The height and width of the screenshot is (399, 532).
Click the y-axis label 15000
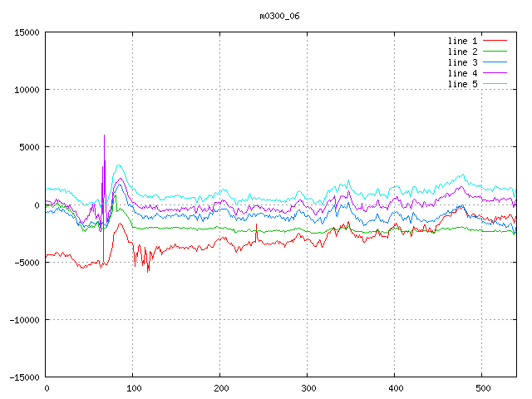click(x=27, y=32)
